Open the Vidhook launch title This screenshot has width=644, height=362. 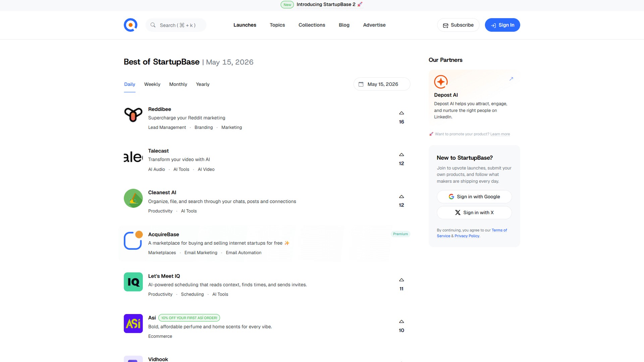pyautogui.click(x=158, y=359)
